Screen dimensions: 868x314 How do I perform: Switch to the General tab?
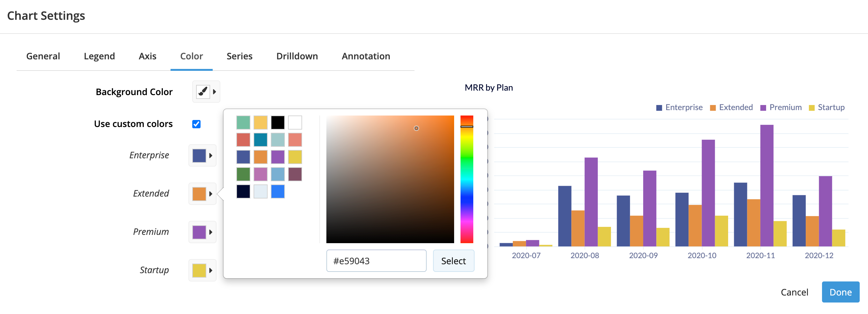(x=43, y=56)
